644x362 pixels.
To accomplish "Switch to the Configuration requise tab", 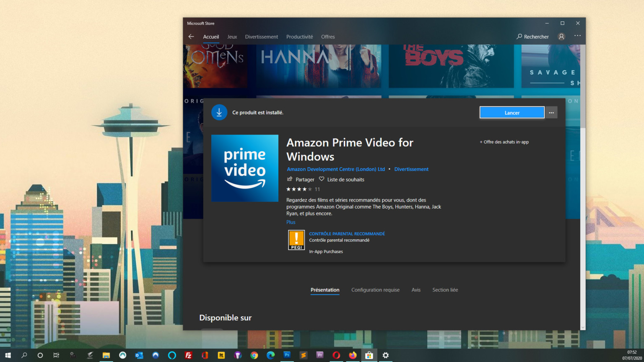I will coord(375,290).
